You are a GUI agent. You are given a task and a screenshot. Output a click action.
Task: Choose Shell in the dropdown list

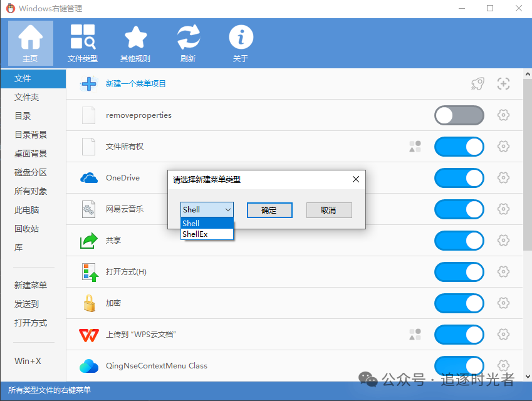pyautogui.click(x=191, y=223)
